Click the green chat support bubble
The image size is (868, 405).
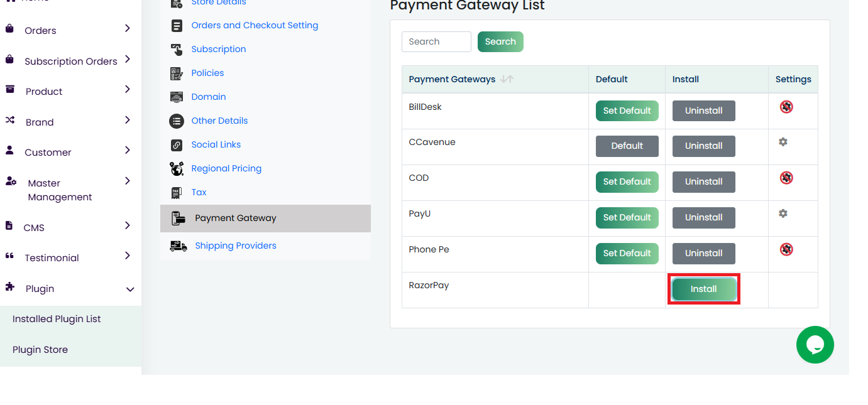[815, 345]
